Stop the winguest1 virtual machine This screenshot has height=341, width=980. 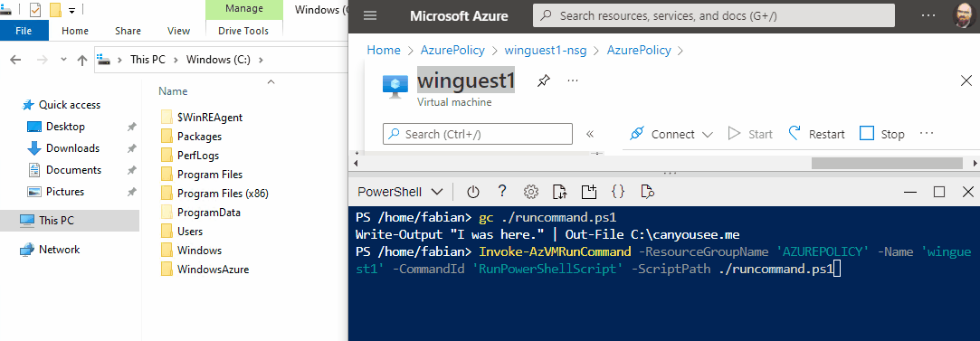click(x=882, y=134)
